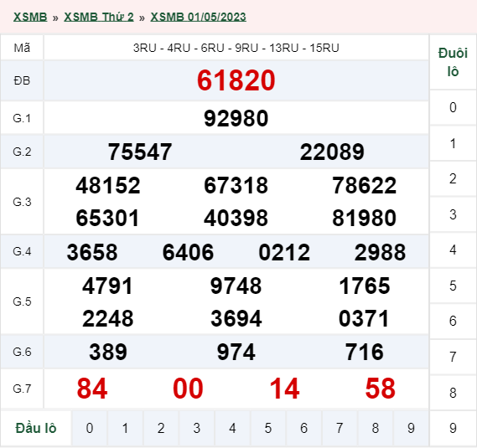Select Đuôi lô digit 2
Viewport: 477px width, 448px height.
tap(453, 178)
